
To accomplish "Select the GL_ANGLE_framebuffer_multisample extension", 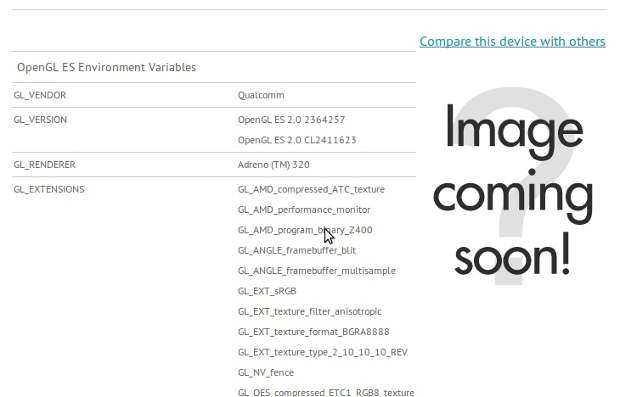I will point(317,271).
